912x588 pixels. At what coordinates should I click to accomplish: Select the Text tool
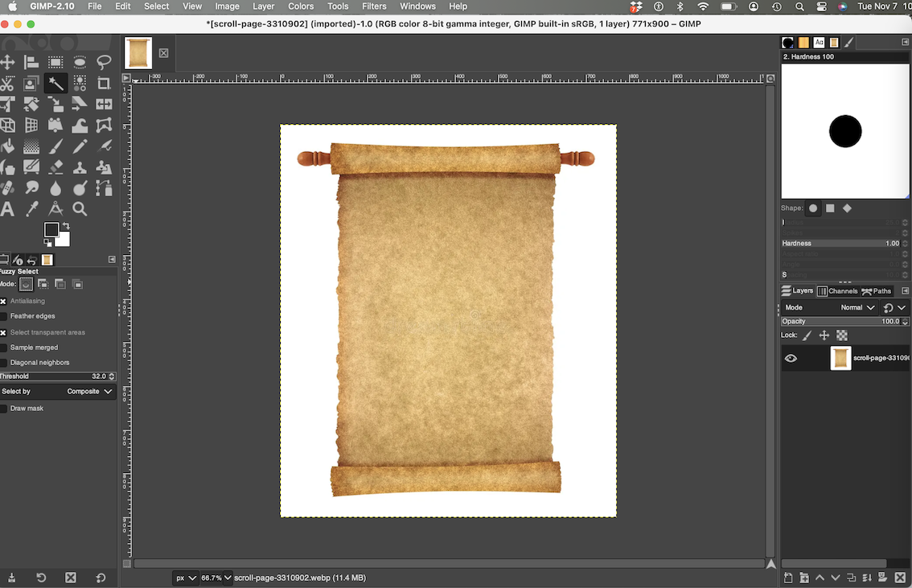(x=7, y=209)
